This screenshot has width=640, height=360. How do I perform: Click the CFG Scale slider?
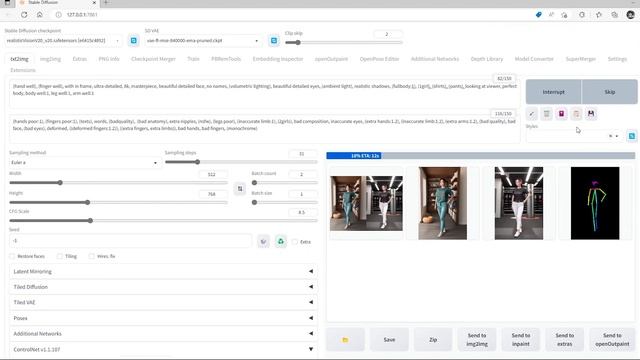coord(163,220)
